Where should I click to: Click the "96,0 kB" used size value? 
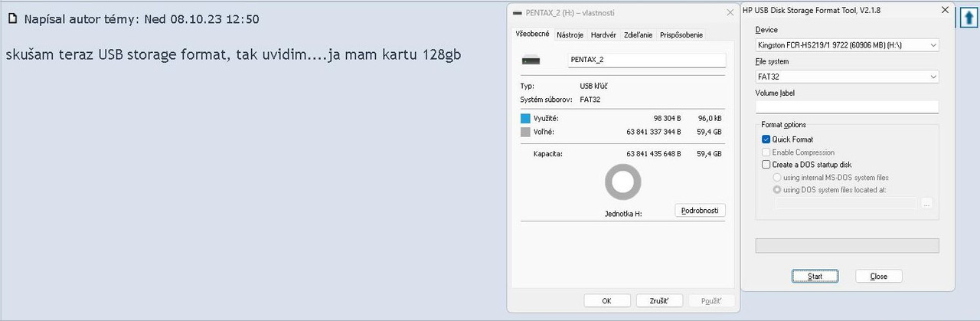click(709, 118)
